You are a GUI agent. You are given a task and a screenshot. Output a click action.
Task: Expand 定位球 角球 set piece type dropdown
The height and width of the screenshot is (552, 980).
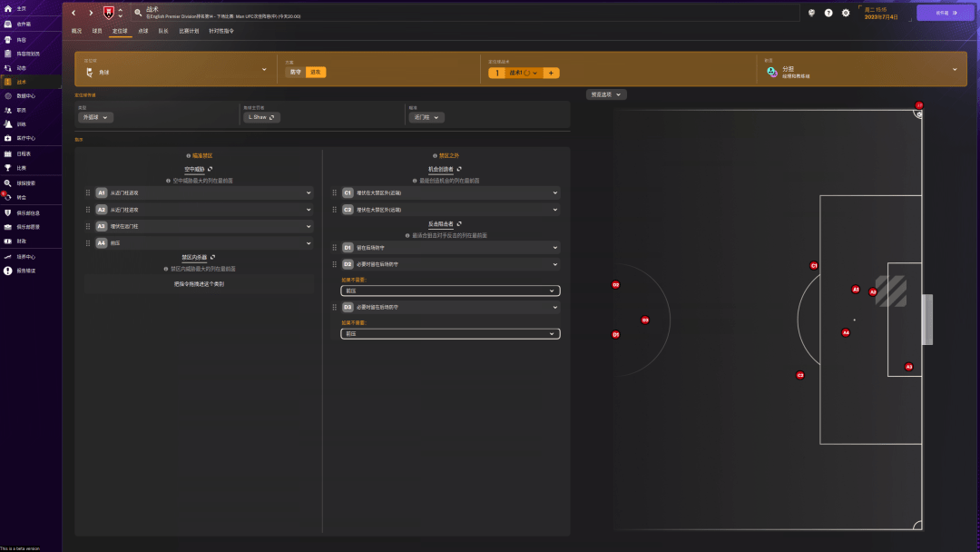coord(176,69)
